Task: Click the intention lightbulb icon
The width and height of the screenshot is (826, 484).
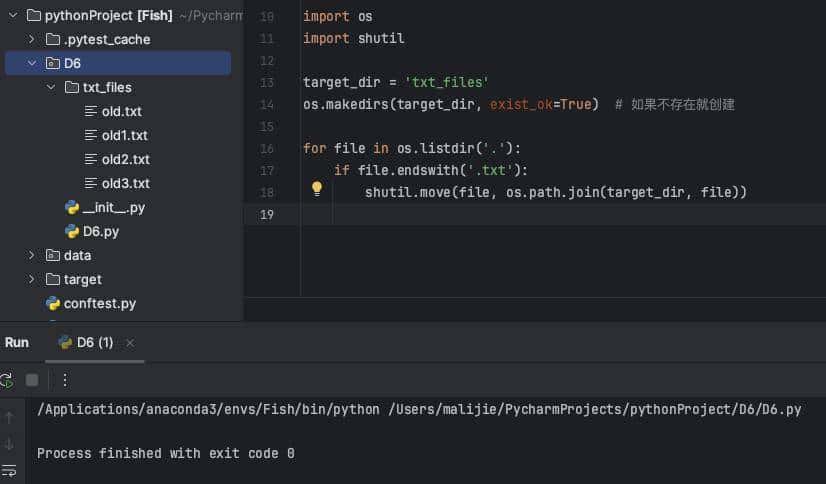Action: 317,189
